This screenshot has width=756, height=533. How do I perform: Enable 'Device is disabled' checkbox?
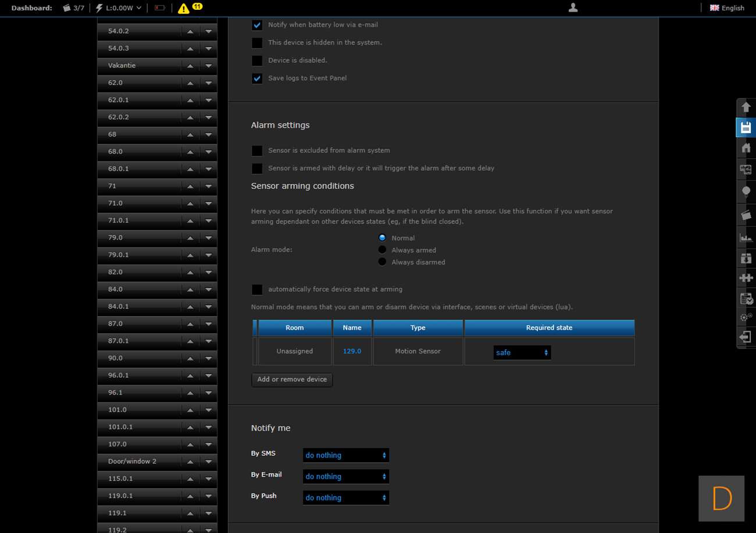point(257,60)
